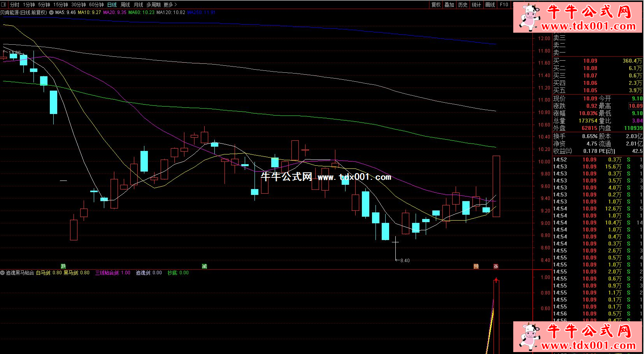The width and height of the screenshot is (644, 354).
Task: Click the MA10: 9.27 indicator label
Action: (x=89, y=12)
